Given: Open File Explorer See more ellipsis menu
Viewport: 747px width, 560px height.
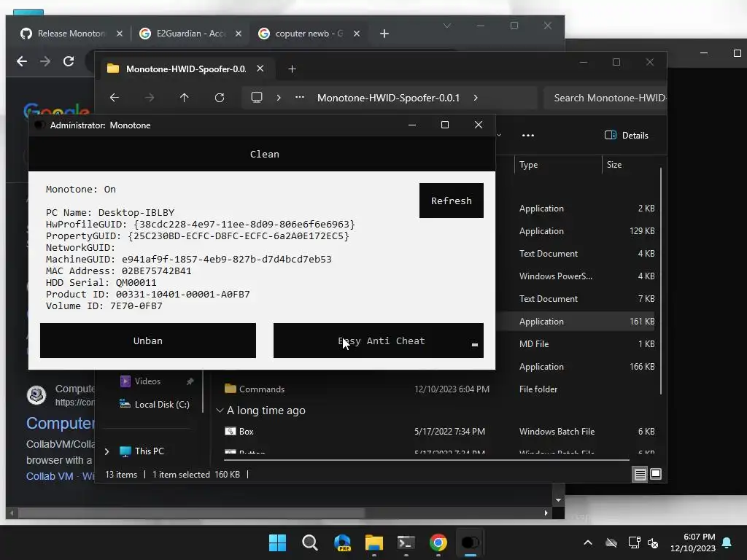Looking at the screenshot, I should [528, 135].
